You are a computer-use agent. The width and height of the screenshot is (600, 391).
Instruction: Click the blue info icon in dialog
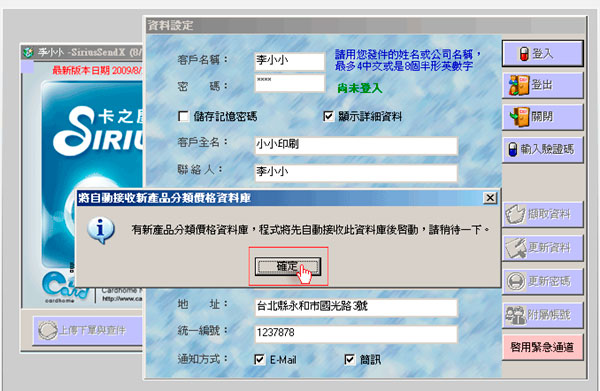(101, 230)
